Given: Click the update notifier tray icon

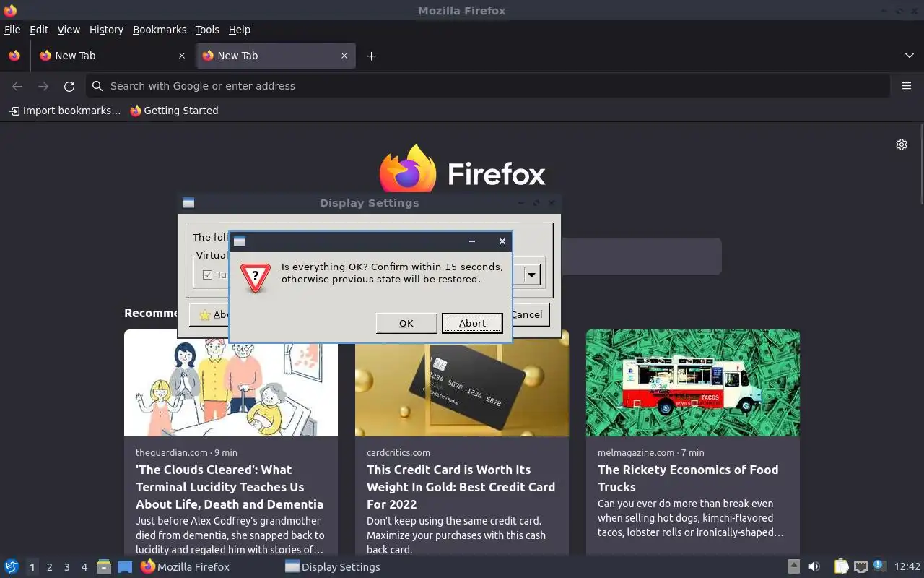Looking at the screenshot, I should (x=879, y=566).
